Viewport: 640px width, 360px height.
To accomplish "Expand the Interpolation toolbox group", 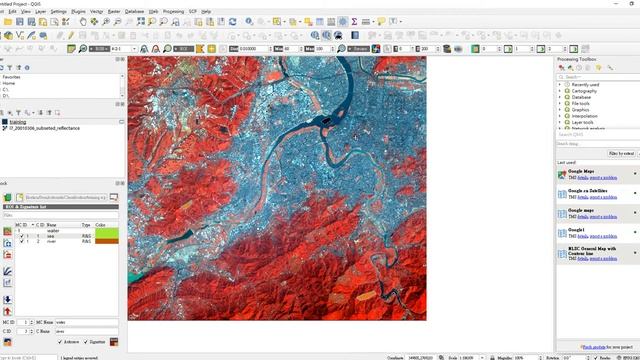I will coord(560,116).
